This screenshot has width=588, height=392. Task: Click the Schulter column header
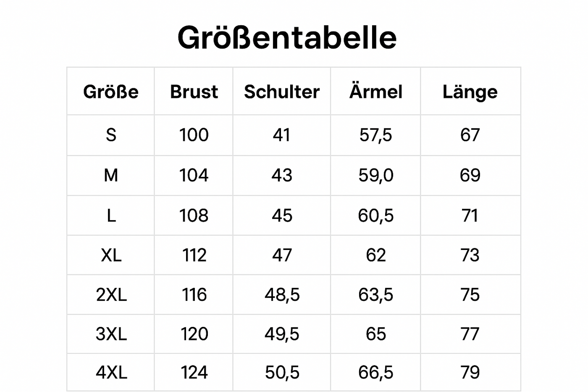tap(282, 92)
